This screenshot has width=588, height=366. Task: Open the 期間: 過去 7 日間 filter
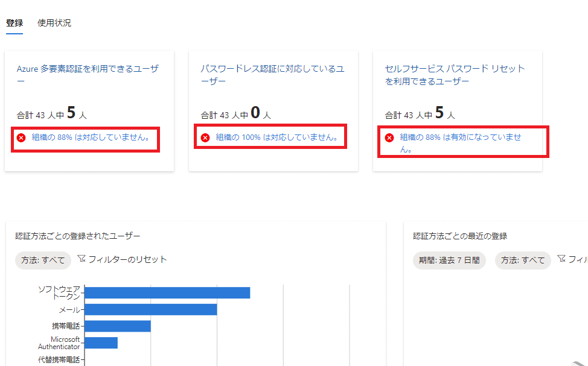[x=449, y=260]
